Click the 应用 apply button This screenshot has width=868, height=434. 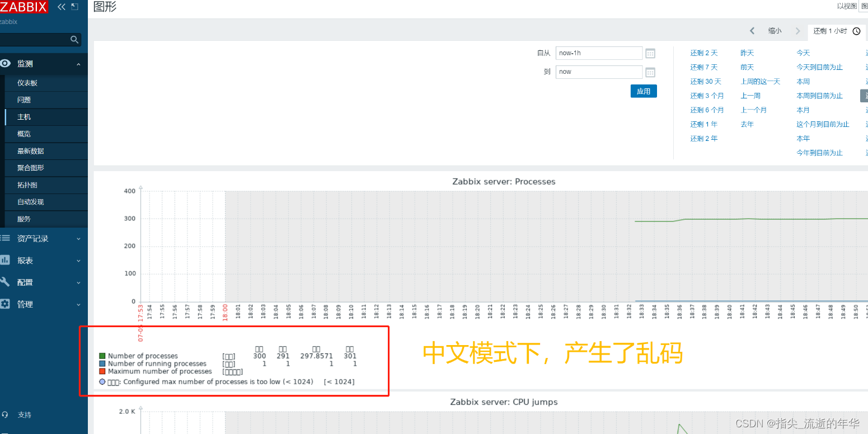(644, 91)
